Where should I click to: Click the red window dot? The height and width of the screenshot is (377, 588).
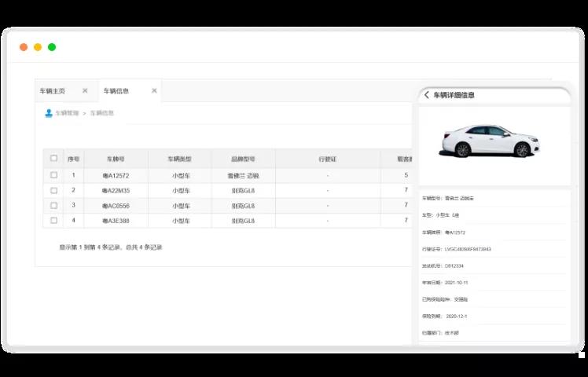(x=24, y=47)
